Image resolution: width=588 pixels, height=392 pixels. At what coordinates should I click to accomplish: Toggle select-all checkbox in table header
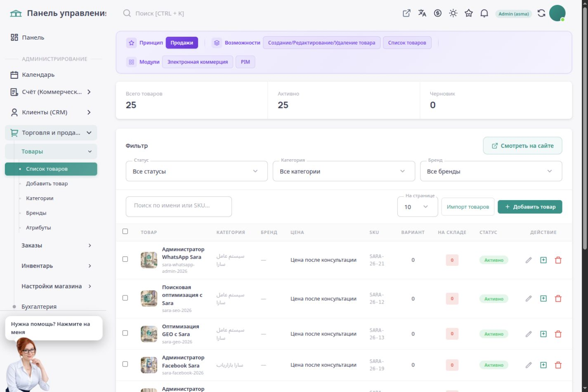coord(125,231)
